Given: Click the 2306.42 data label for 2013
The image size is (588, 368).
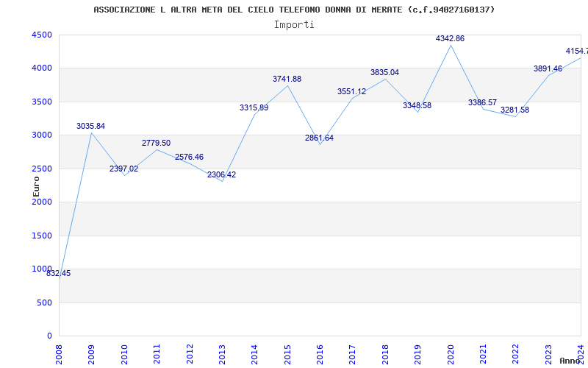Looking at the screenshot, I should coord(222,174).
